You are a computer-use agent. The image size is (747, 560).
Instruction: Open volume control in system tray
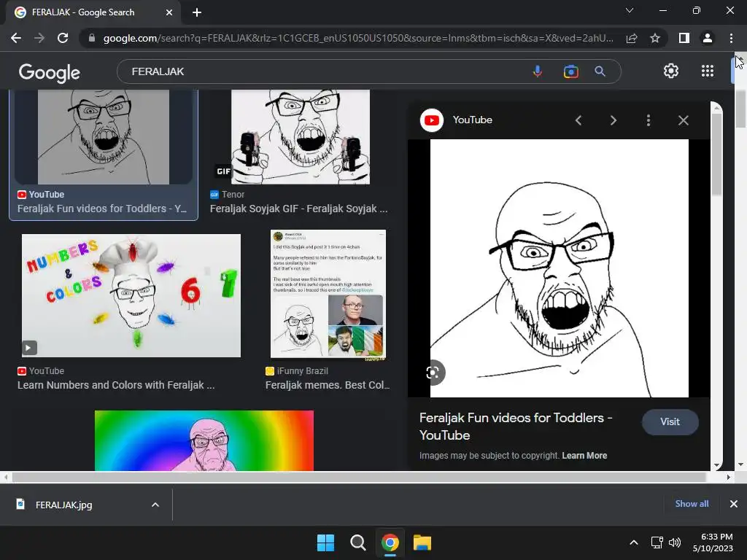(675, 542)
